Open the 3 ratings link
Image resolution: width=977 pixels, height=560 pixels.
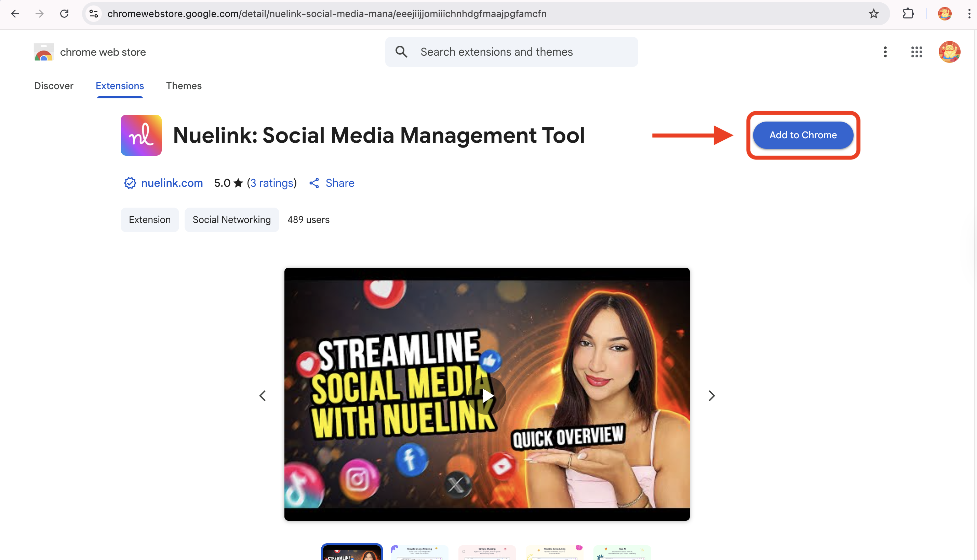point(272,183)
